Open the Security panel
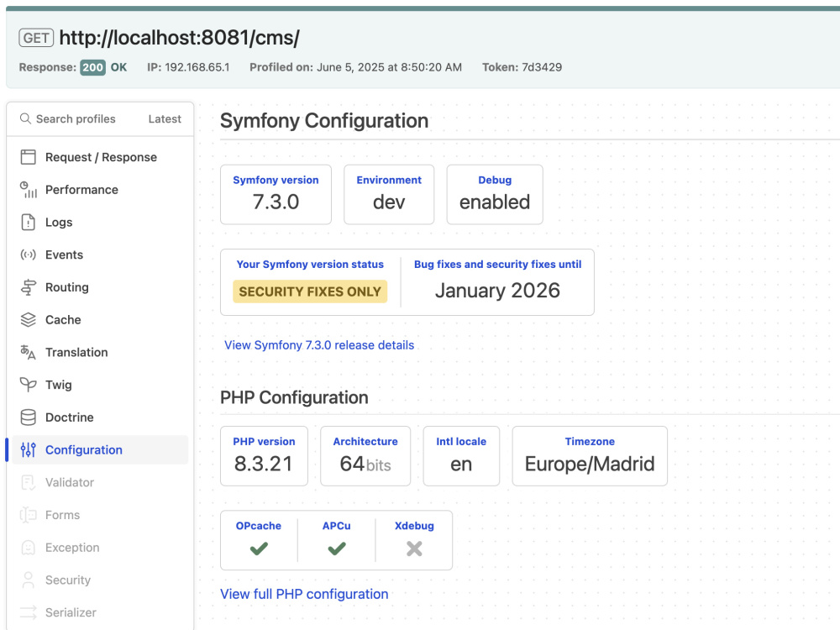Viewport: 840px width, 630px height. tap(100, 580)
